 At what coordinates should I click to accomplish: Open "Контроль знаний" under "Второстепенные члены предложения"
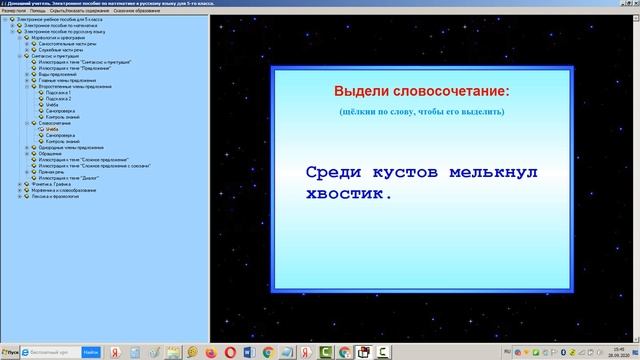[x=63, y=117]
